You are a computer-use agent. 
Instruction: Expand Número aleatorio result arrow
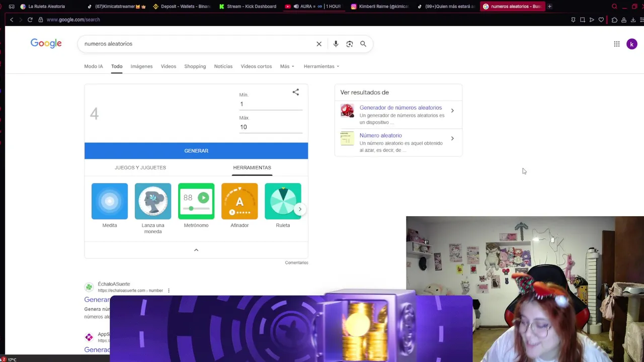click(452, 138)
